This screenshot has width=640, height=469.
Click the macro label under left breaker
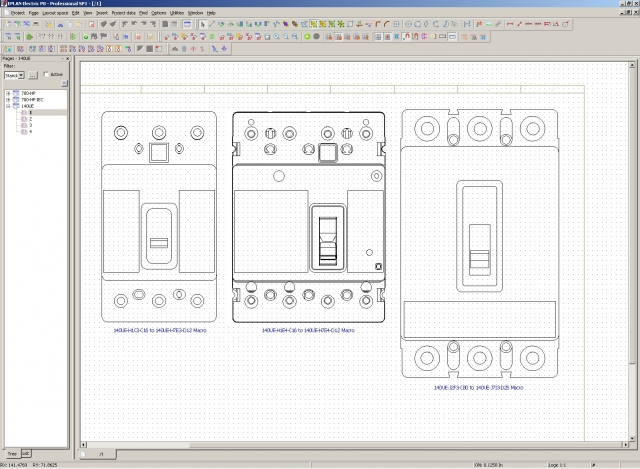(x=160, y=330)
